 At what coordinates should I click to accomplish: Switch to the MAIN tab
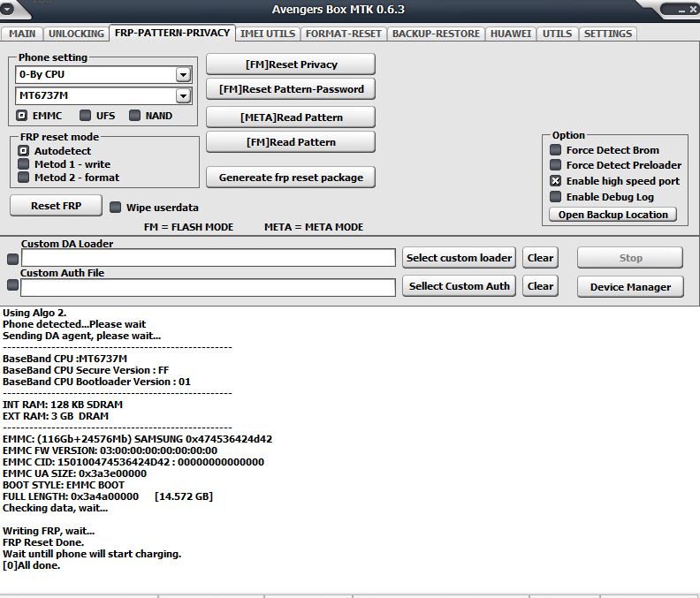[22, 34]
